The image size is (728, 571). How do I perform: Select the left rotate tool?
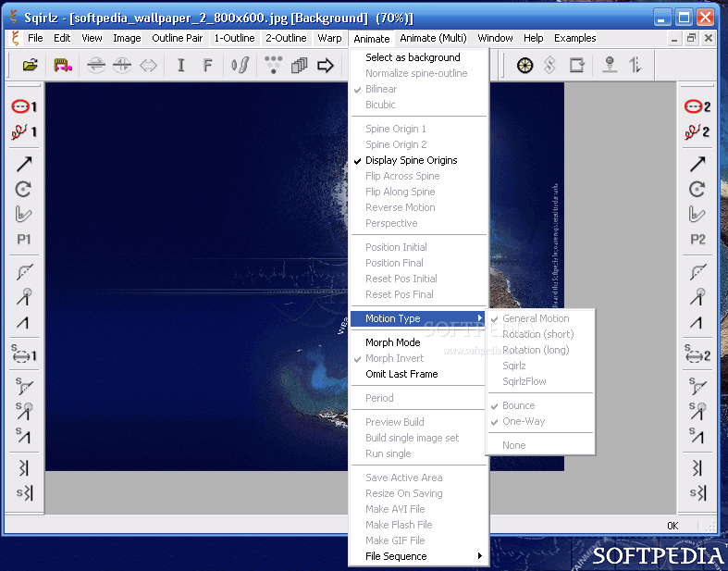click(x=23, y=189)
